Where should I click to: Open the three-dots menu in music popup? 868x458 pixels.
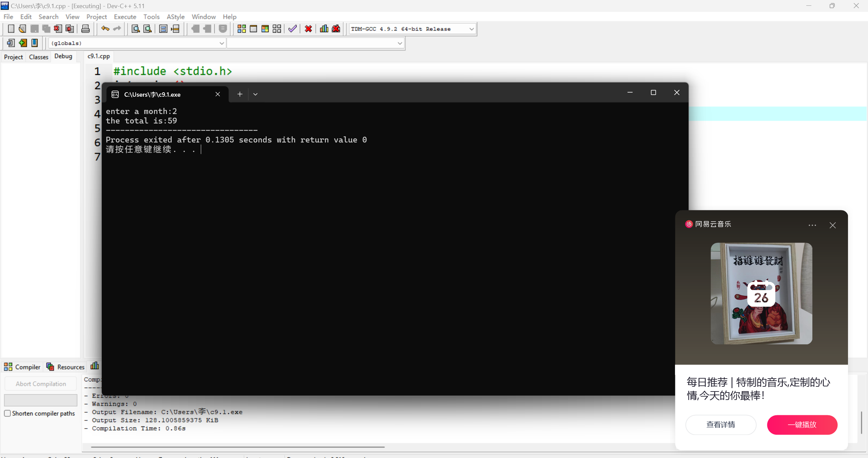click(x=812, y=225)
